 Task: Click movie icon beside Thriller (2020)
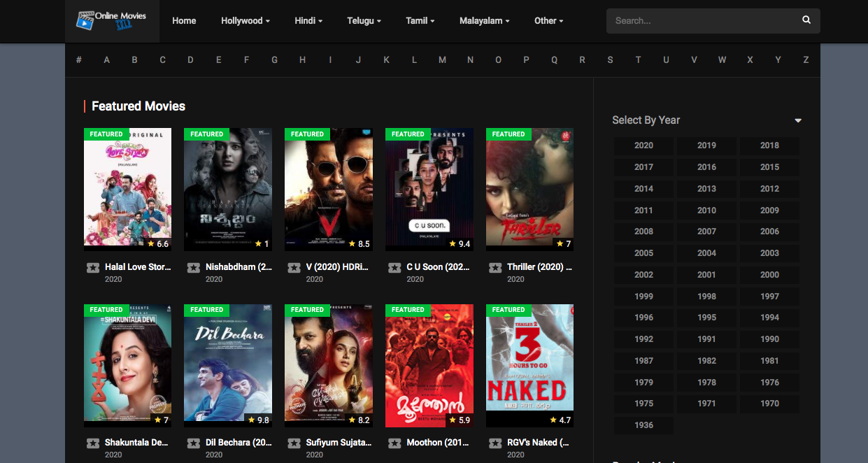pyautogui.click(x=495, y=267)
